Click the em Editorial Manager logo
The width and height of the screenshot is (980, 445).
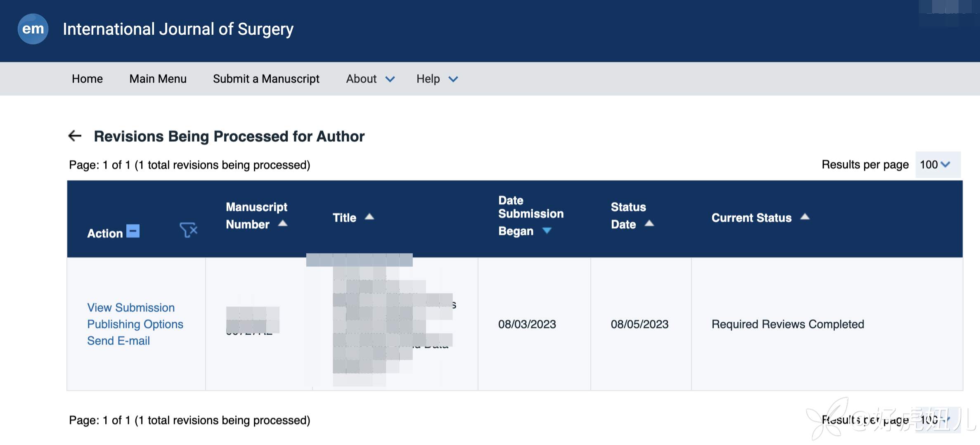33,29
